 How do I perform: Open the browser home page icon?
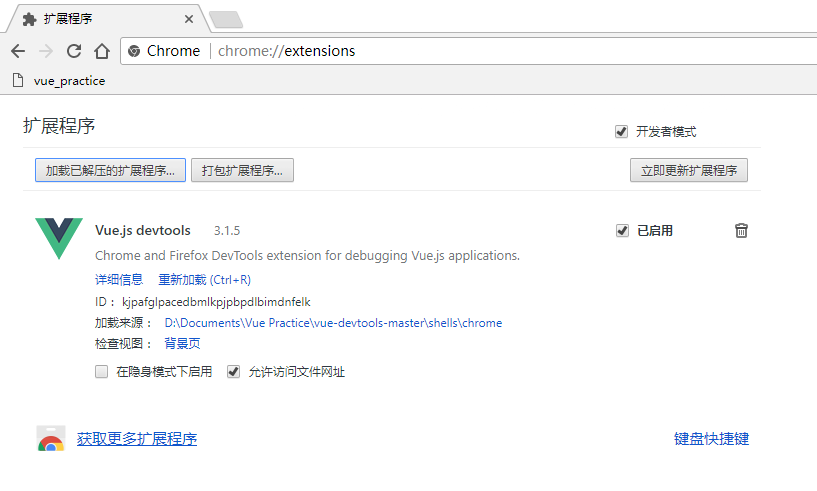(102, 51)
